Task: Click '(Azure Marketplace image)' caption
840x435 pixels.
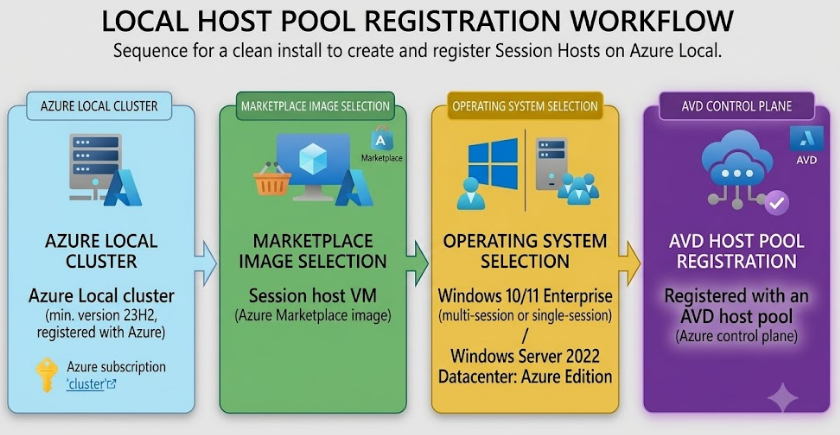Action: click(x=313, y=316)
